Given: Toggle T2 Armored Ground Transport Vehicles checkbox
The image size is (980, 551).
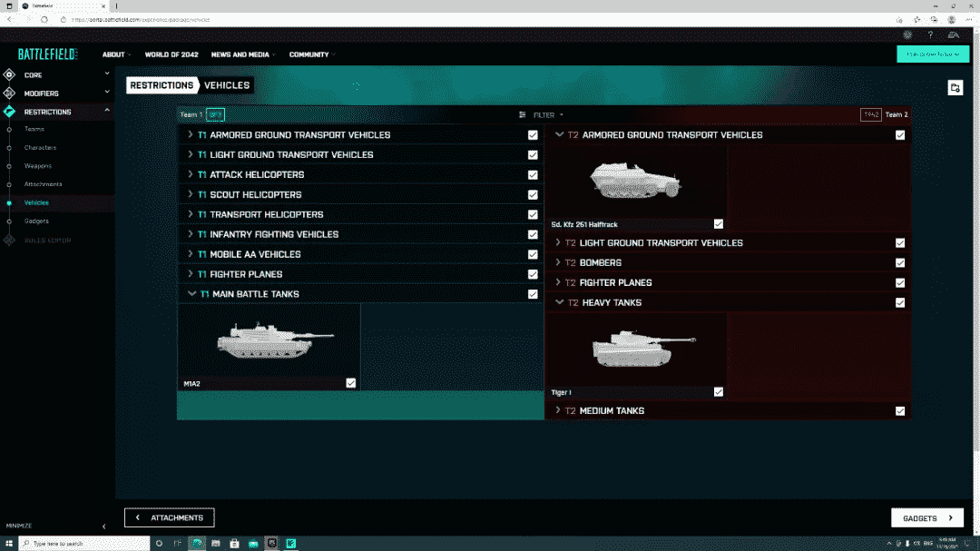Looking at the screenshot, I should tap(900, 135).
